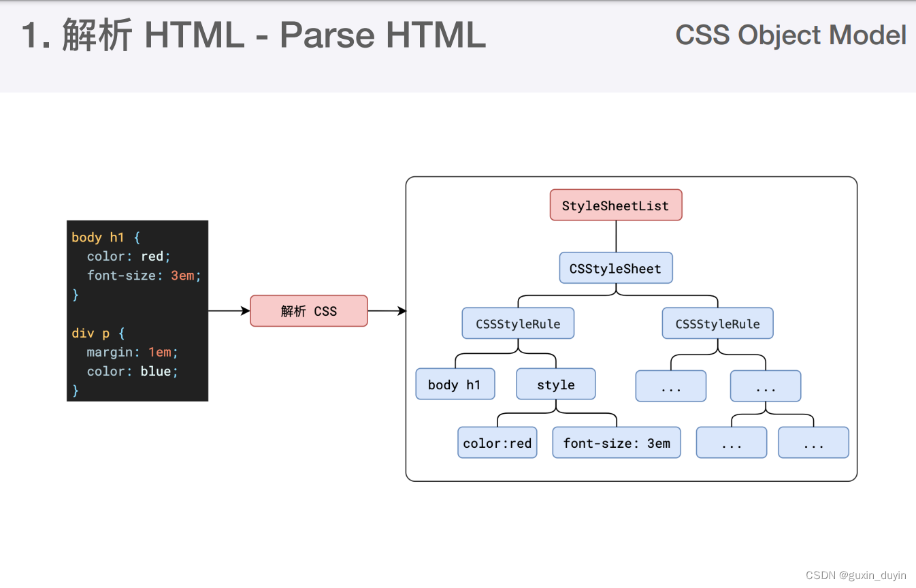Click the slide title 解析 HTML - Parse HTML
Screen dimensions: 916x588
point(253,35)
